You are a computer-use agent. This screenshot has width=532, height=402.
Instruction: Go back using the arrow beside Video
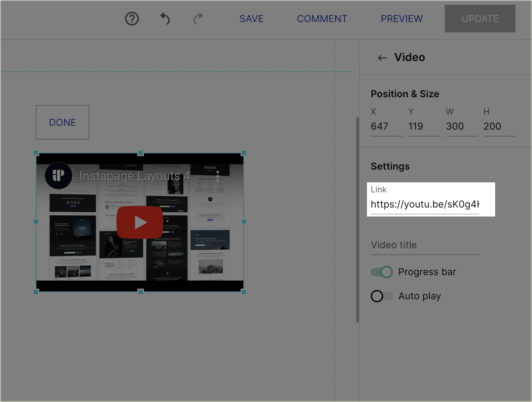(x=382, y=58)
